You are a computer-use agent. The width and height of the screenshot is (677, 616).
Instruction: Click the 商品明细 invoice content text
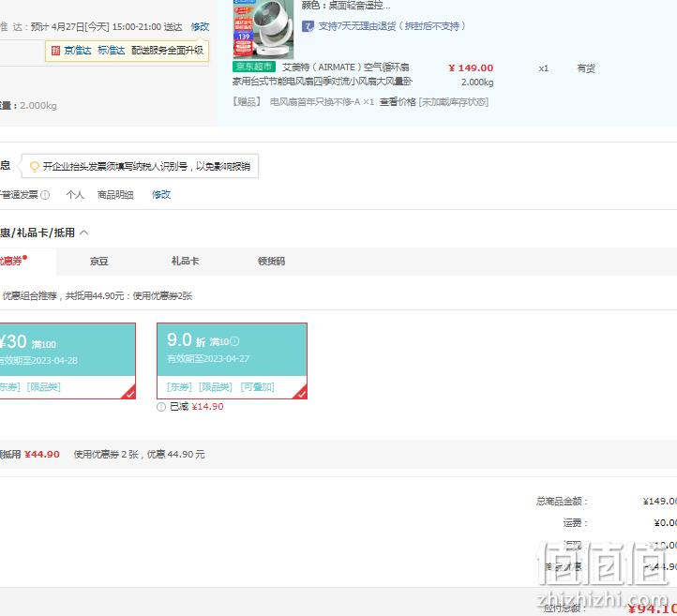pos(115,195)
